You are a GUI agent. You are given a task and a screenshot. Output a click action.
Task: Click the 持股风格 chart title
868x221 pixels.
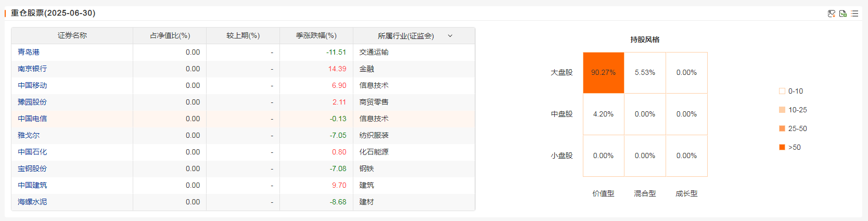click(645, 40)
